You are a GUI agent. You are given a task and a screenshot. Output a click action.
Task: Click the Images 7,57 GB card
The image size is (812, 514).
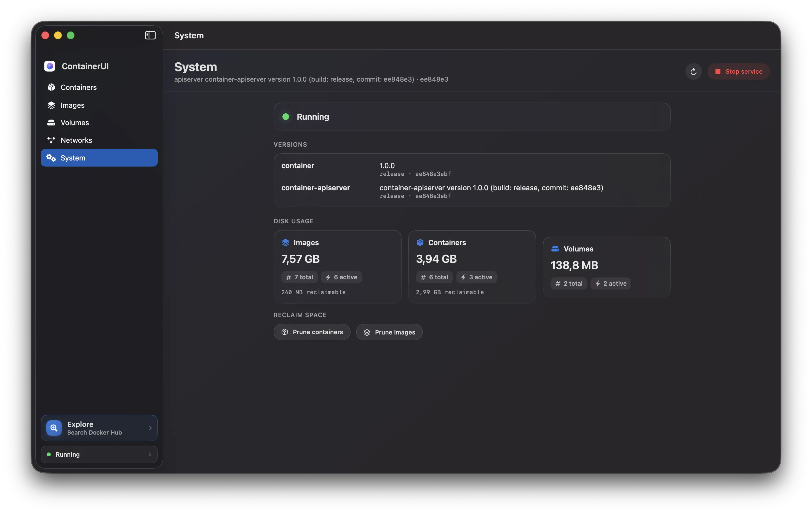(337, 267)
